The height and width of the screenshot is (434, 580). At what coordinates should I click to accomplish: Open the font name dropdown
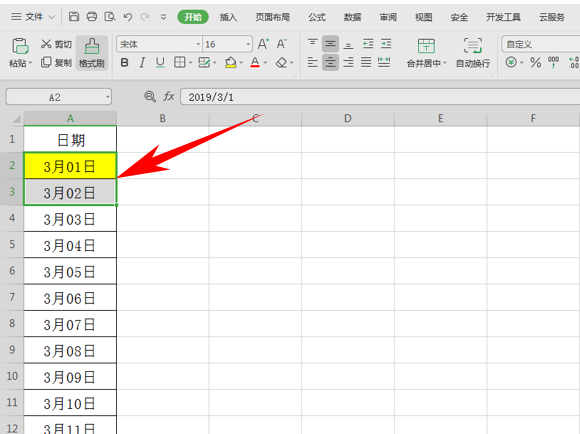coord(198,44)
